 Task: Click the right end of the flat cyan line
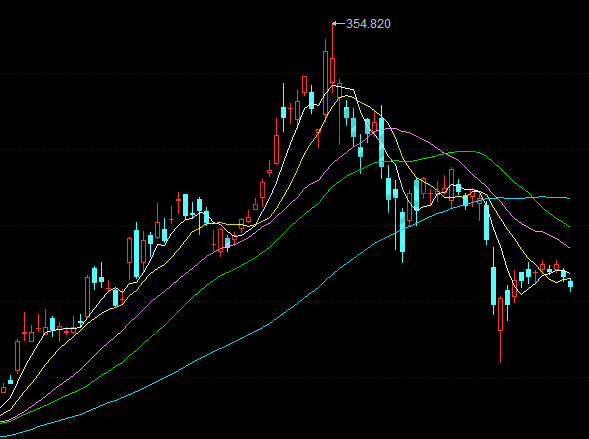(x=569, y=198)
